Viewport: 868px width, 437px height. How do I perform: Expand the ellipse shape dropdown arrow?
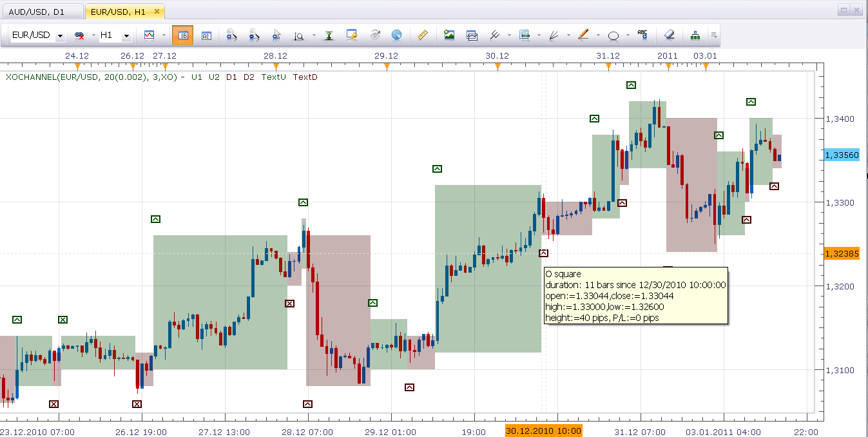628,35
